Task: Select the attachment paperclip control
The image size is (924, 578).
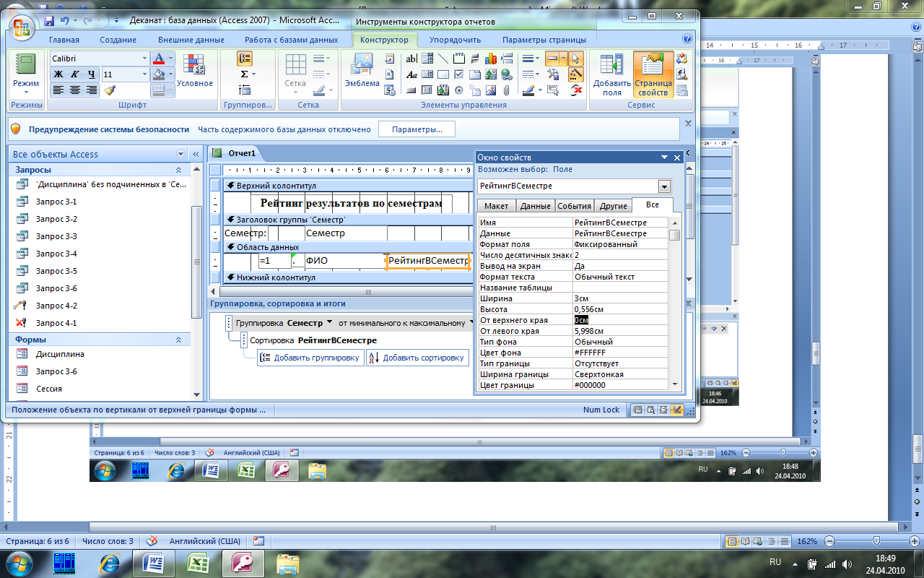Action: point(507,90)
